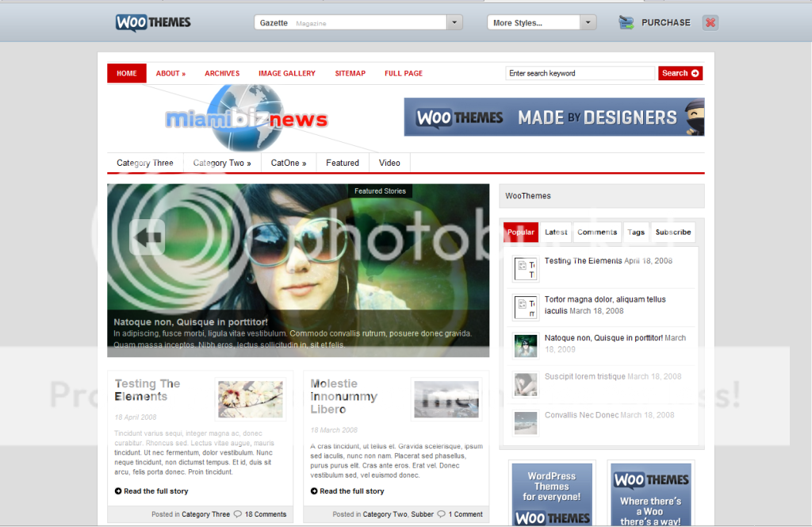The width and height of the screenshot is (812, 527).
Task: Go to the HOME menu item
Action: coord(127,73)
